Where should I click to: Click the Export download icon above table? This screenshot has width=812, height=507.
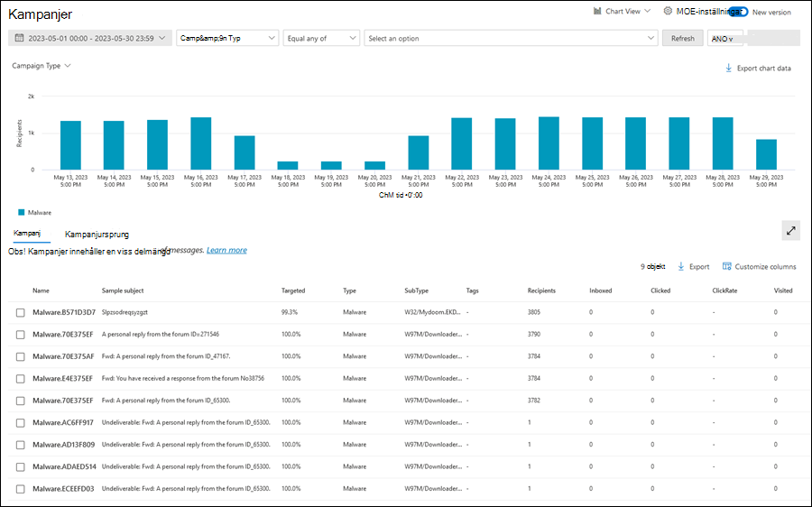coord(681,266)
